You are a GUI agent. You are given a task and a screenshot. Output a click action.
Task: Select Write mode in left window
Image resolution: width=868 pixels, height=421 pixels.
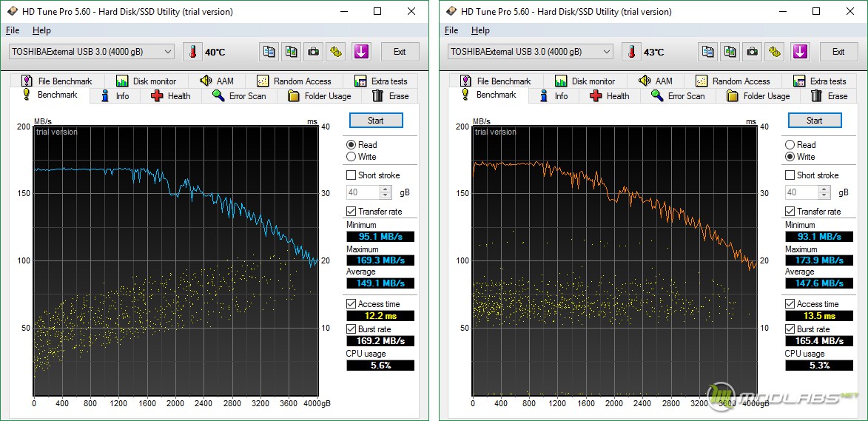[351, 157]
